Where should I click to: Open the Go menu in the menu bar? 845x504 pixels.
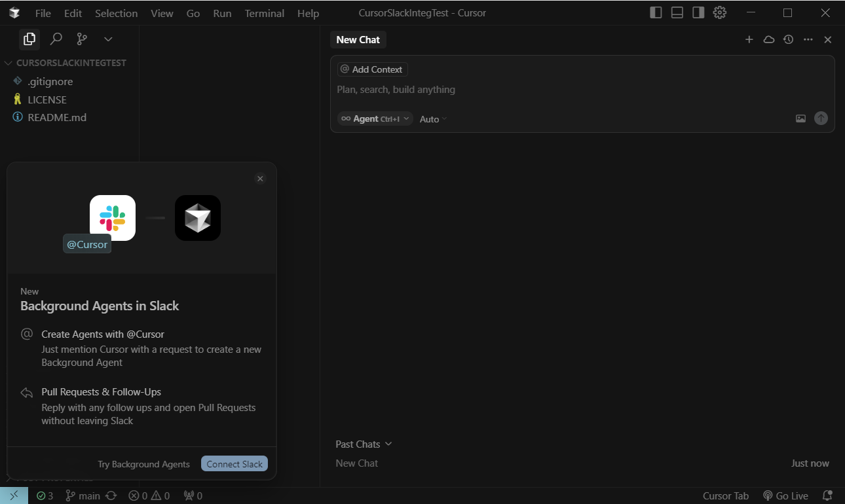tap(193, 12)
